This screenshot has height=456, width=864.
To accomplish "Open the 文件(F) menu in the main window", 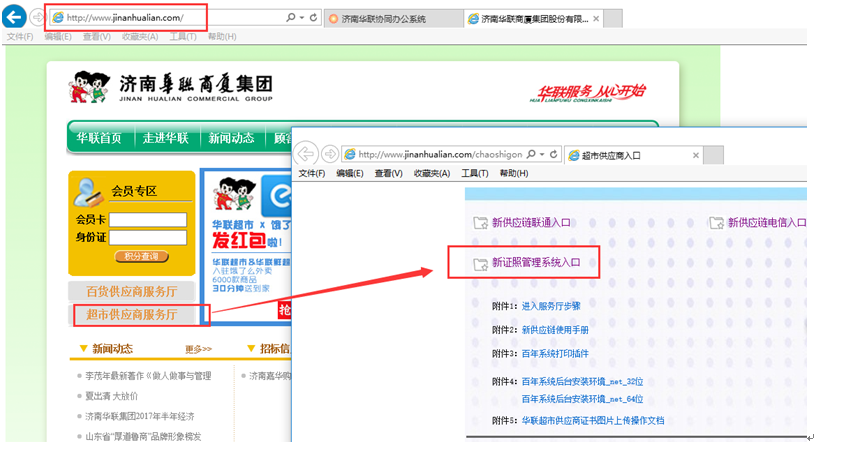I will coord(20,36).
